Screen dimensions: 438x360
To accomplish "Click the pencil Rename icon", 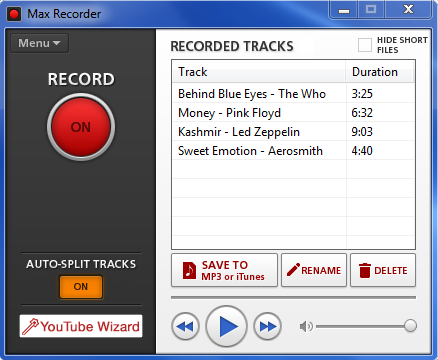I will [x=293, y=270].
